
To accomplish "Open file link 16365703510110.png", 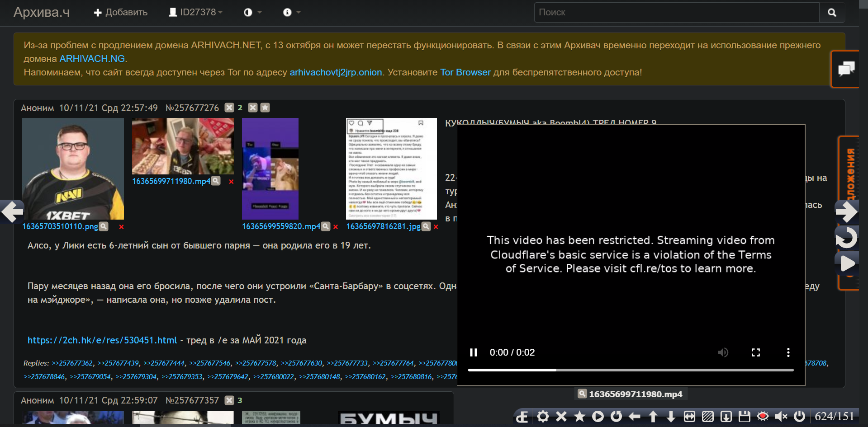I will click(60, 226).
